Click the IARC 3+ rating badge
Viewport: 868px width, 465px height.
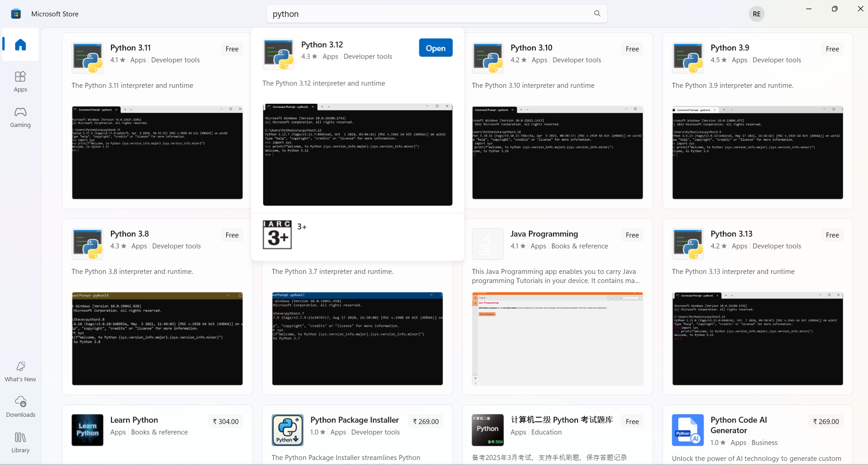coord(277,235)
